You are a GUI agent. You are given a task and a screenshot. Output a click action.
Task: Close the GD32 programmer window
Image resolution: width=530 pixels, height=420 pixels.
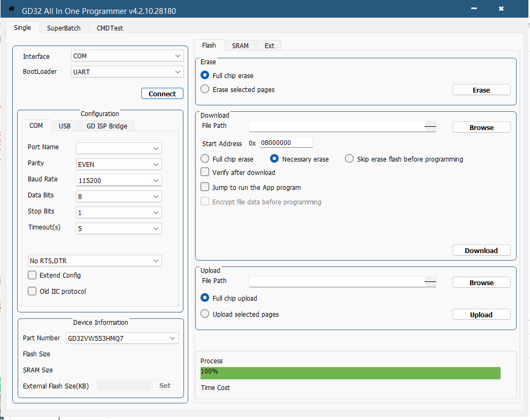pos(501,9)
